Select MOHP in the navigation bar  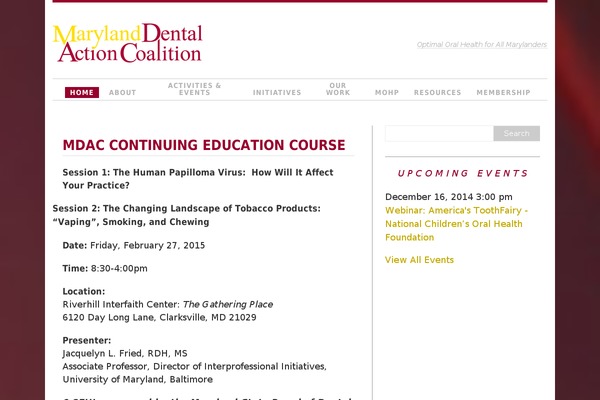(387, 93)
